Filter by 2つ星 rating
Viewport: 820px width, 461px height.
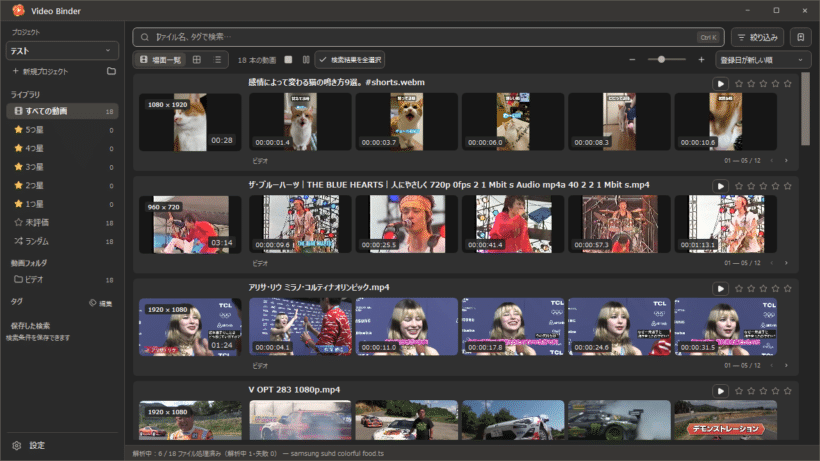tap(62, 186)
